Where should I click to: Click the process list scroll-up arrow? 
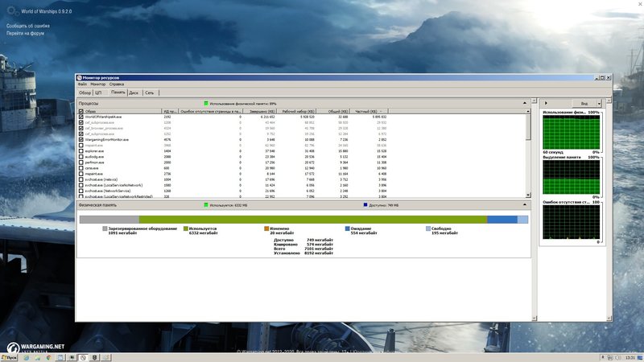pyautogui.click(x=528, y=111)
